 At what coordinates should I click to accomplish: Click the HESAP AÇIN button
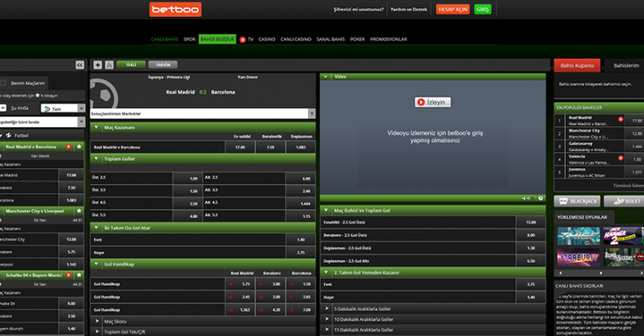pyautogui.click(x=453, y=10)
